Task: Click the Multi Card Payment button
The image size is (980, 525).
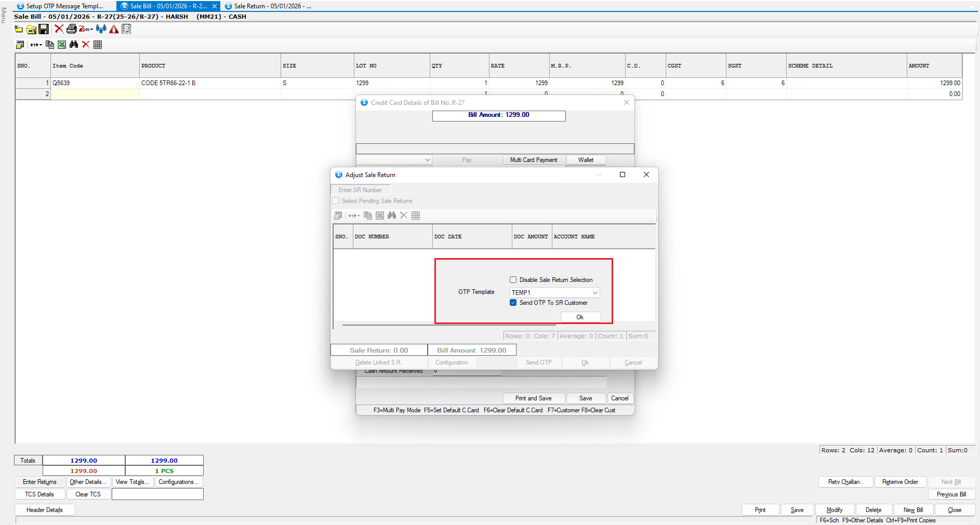Action: [533, 160]
